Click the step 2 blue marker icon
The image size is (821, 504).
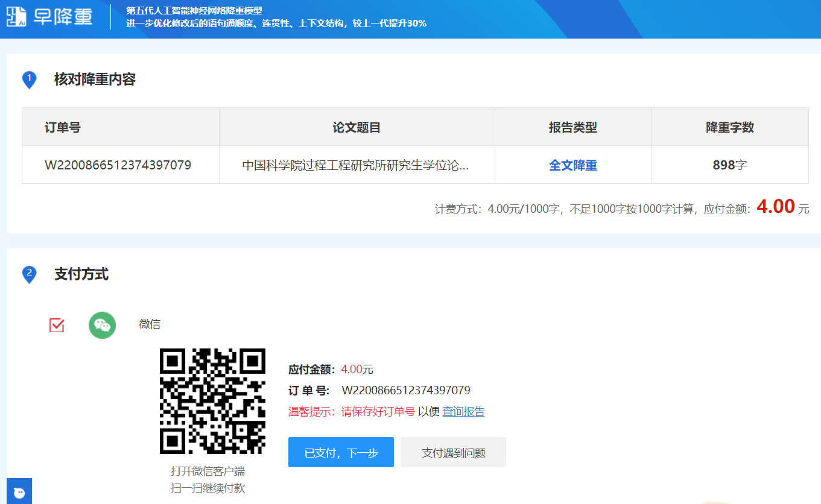tap(30, 275)
